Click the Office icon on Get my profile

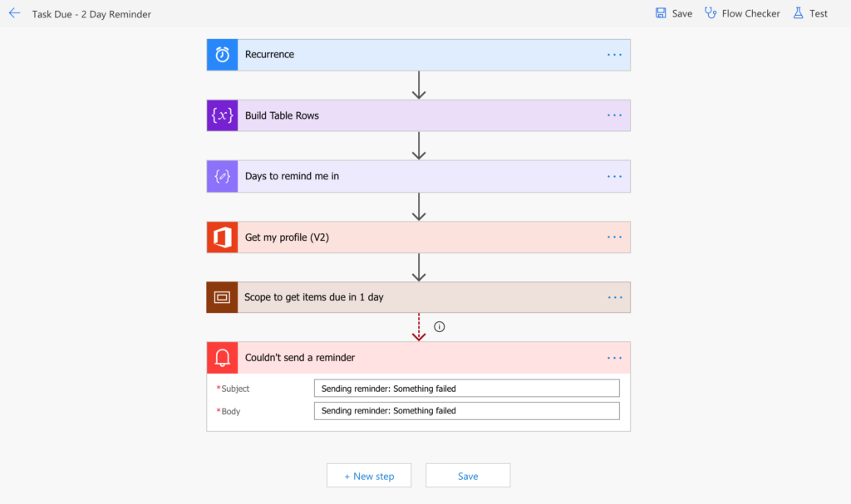click(x=222, y=237)
